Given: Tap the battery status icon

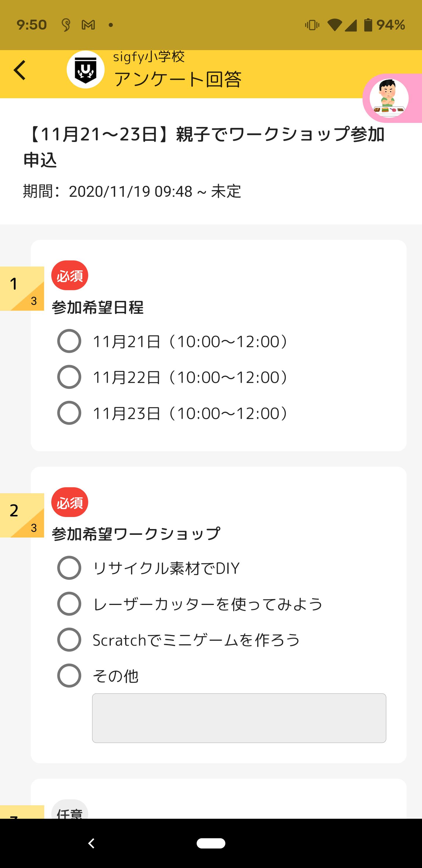Looking at the screenshot, I should (x=368, y=25).
